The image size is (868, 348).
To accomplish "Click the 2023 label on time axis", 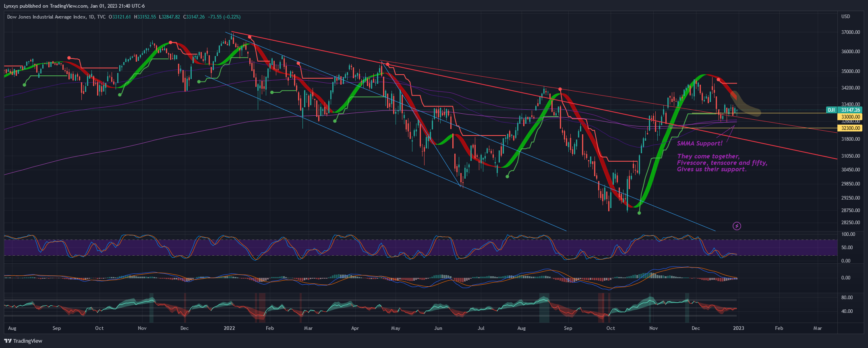I will tap(738, 328).
